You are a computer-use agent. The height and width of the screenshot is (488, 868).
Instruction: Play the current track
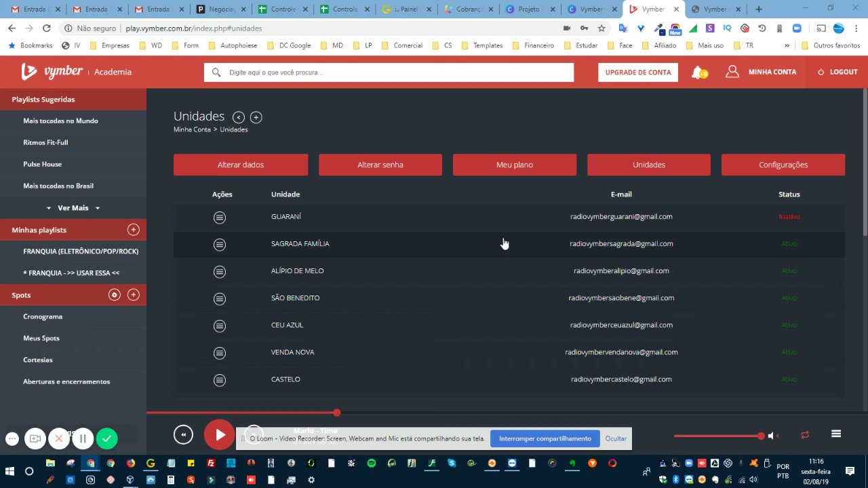point(219,435)
